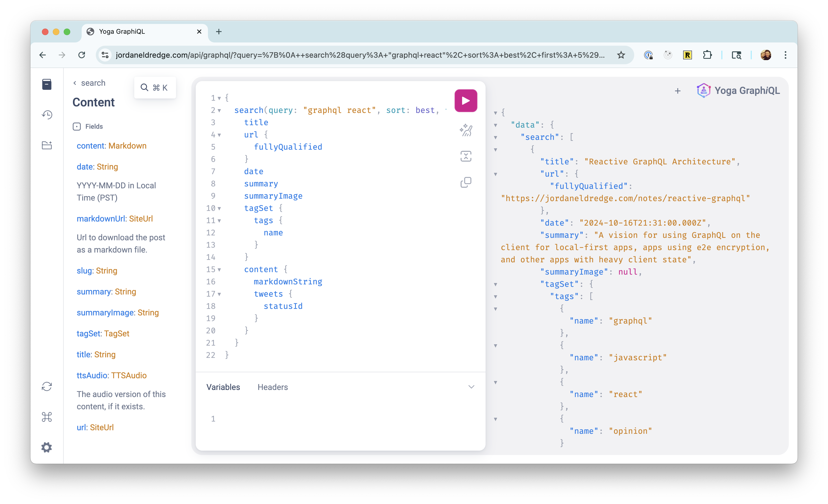Select the Variables tab
828x504 pixels.
223,387
